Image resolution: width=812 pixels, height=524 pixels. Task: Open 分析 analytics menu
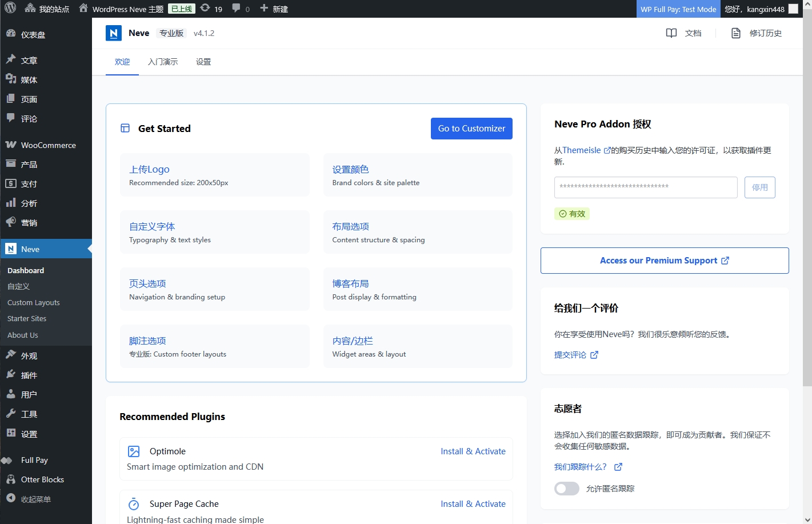click(x=46, y=203)
